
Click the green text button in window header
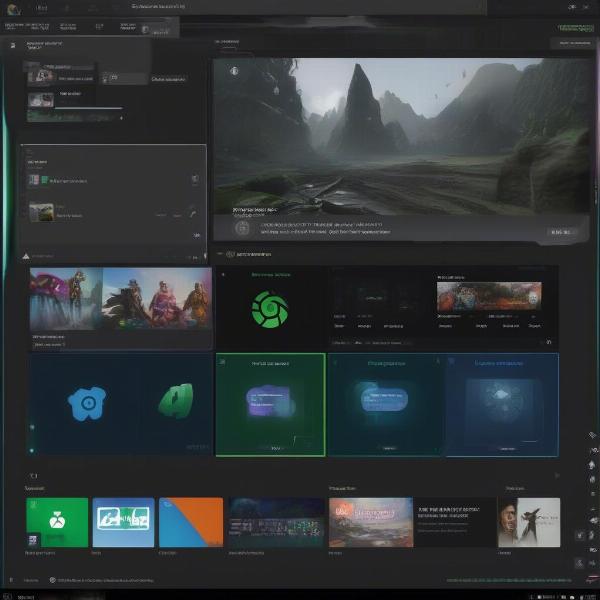pyautogui.click(x=576, y=28)
